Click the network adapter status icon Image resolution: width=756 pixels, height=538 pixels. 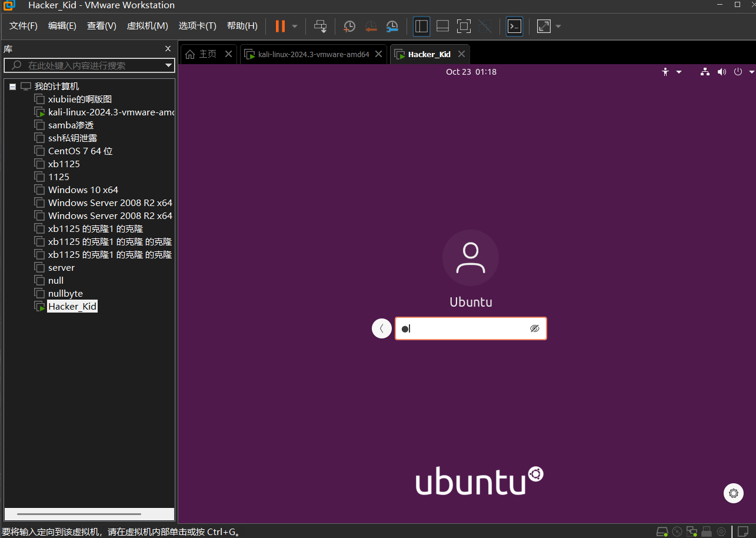pyautogui.click(x=692, y=532)
